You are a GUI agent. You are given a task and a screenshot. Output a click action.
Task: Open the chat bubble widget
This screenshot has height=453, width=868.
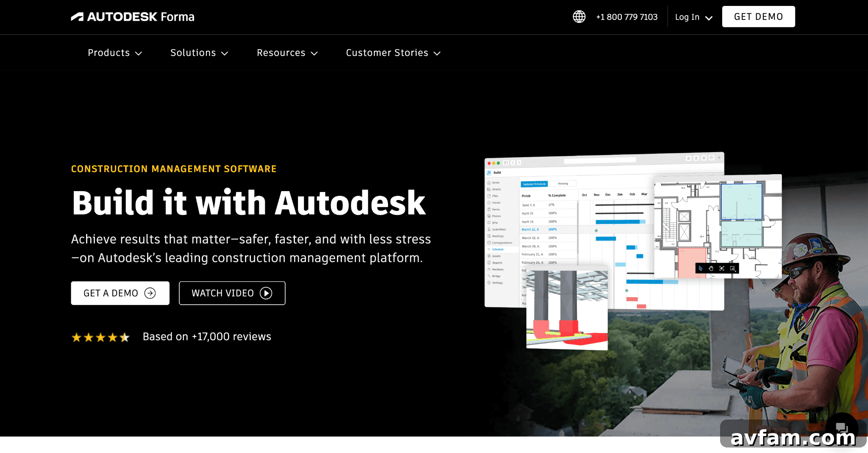841,428
